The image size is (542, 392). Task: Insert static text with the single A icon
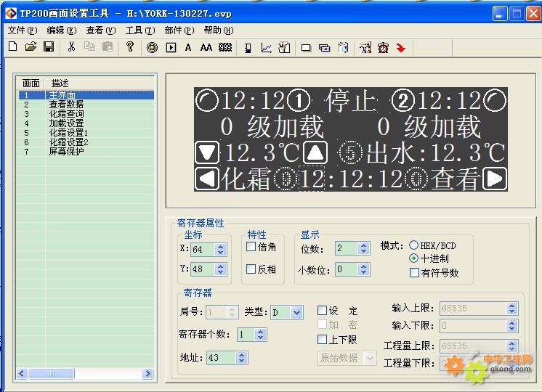click(188, 47)
